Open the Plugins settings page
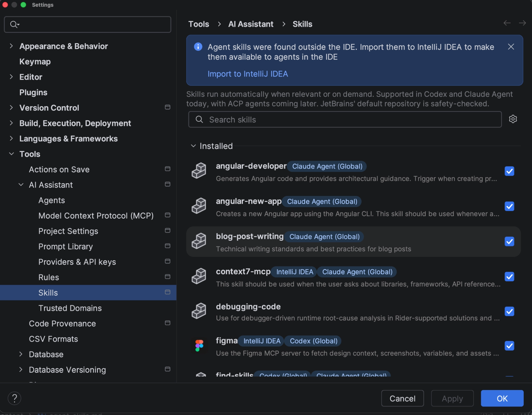Viewport: 532px width, 415px height. click(33, 93)
